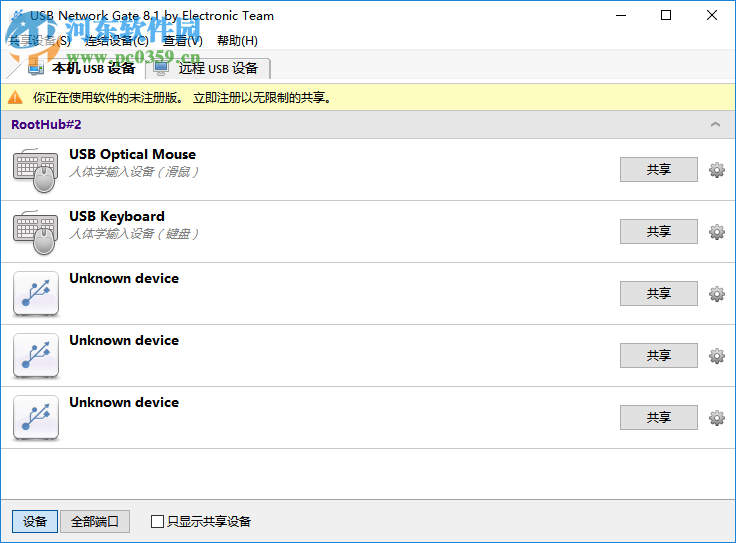
Task: Select the first Unknown device label
Action: [124, 278]
